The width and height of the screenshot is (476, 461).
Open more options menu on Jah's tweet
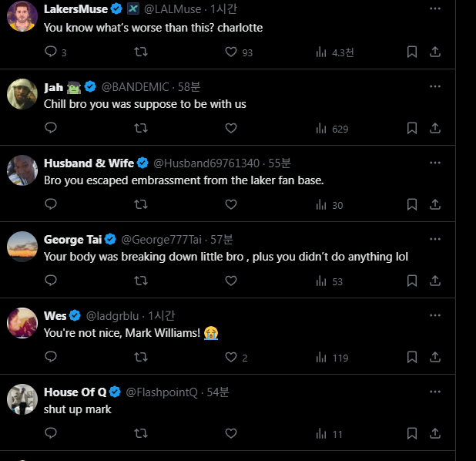pyautogui.click(x=435, y=86)
